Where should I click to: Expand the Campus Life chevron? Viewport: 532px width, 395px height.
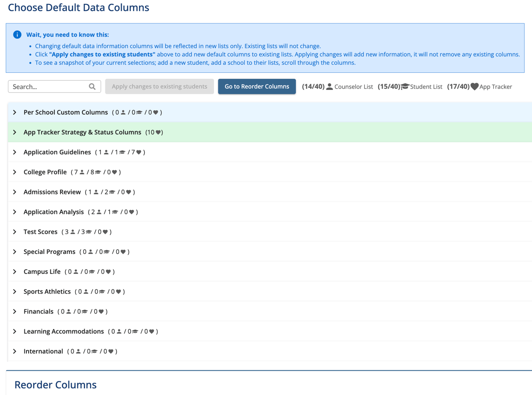point(15,272)
